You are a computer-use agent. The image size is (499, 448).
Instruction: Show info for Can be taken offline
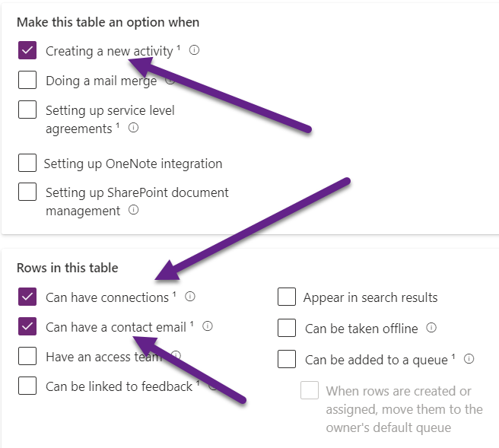tap(431, 328)
